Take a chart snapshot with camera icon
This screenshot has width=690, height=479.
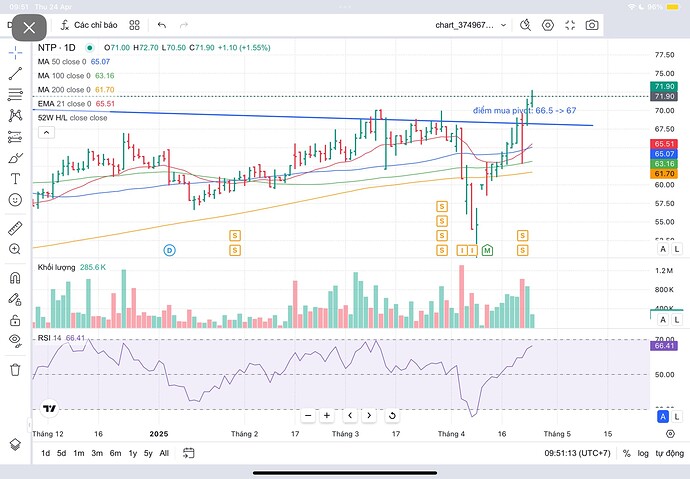(592, 25)
